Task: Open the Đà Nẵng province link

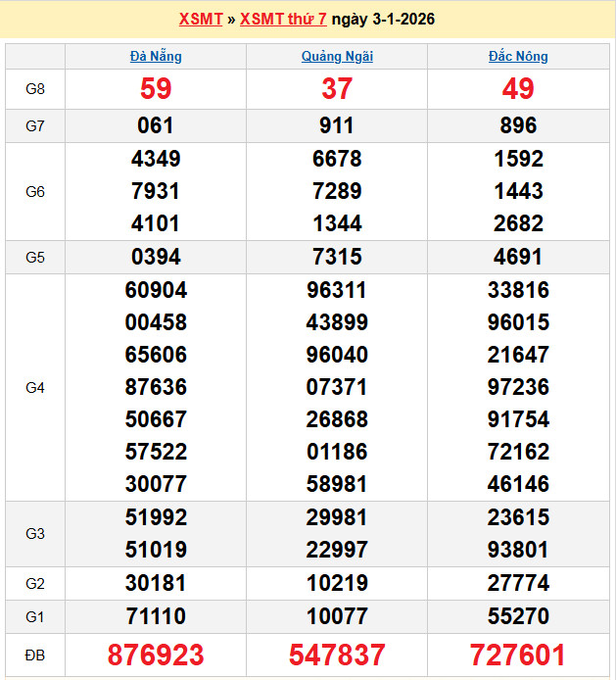Action: [x=156, y=57]
